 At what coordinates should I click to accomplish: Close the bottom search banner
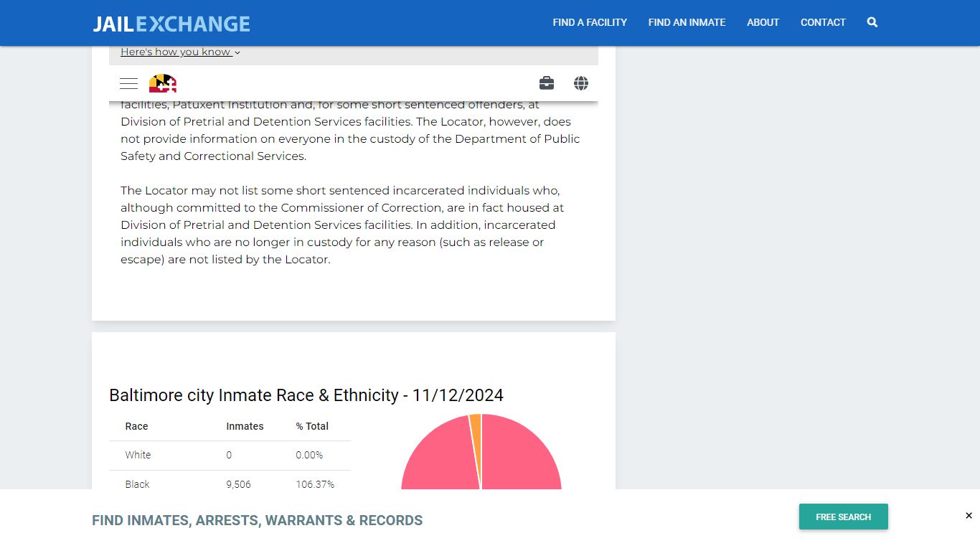[x=969, y=516]
